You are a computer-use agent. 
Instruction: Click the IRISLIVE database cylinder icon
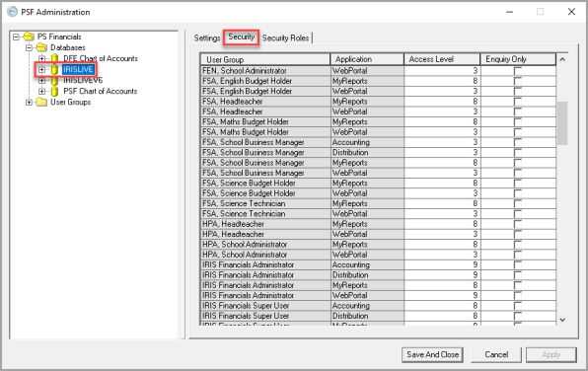(x=54, y=69)
